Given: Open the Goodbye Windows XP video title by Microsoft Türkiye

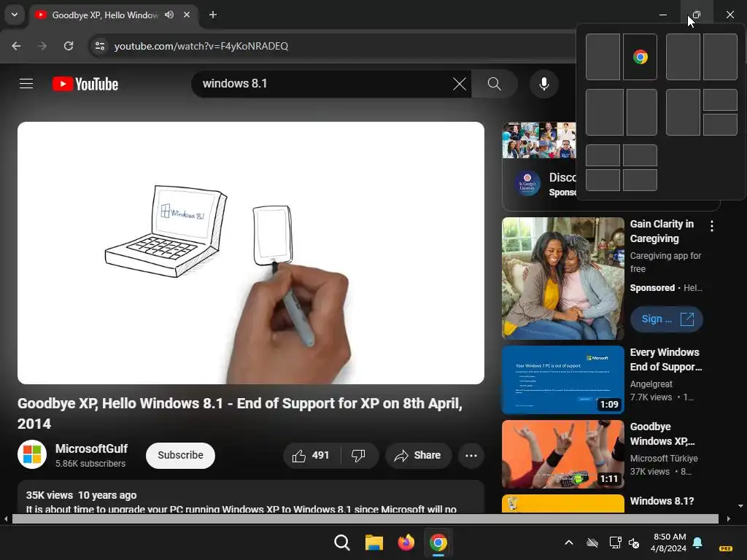Looking at the screenshot, I should (x=662, y=434).
